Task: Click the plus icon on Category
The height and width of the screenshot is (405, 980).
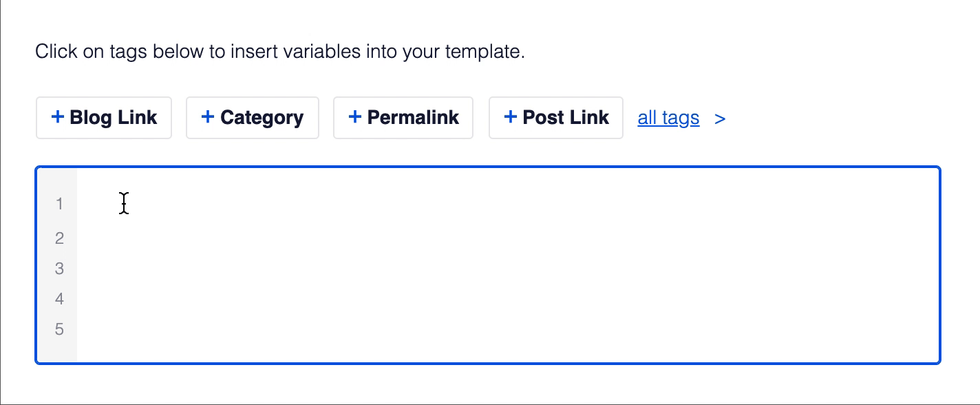Action: pos(208,117)
